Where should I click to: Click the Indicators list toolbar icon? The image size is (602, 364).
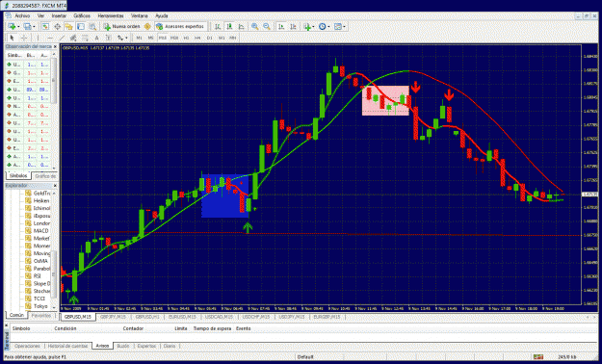(306, 27)
